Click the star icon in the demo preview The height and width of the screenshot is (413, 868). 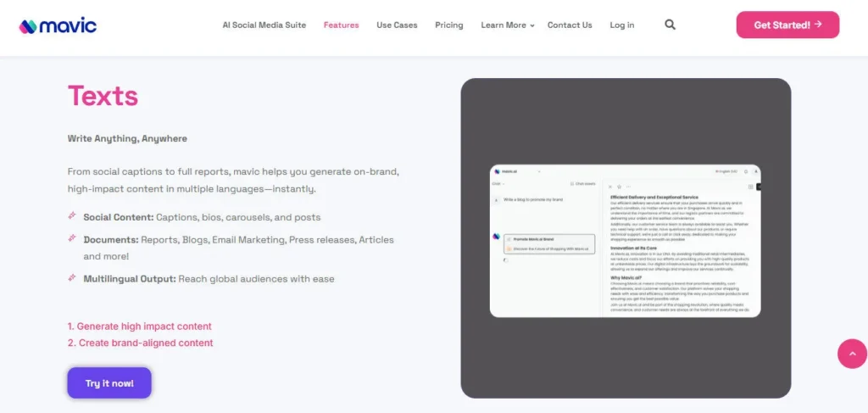click(x=620, y=186)
